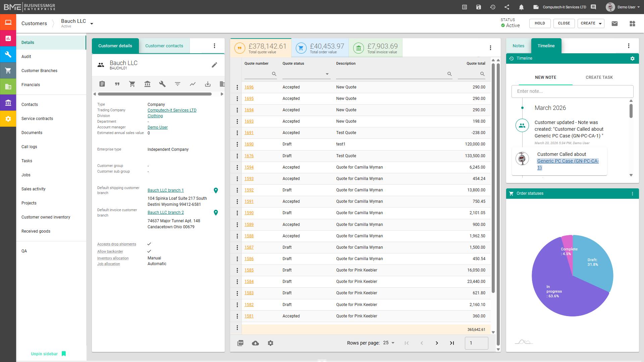Expand the CREATE button arrow
This screenshot has height=362, width=644.
tap(600, 23)
